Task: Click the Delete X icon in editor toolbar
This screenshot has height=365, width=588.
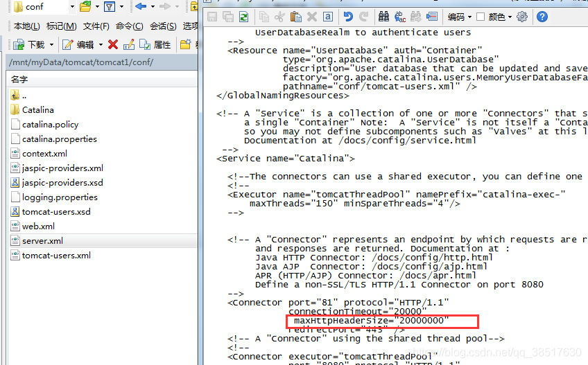Action: [x=312, y=17]
